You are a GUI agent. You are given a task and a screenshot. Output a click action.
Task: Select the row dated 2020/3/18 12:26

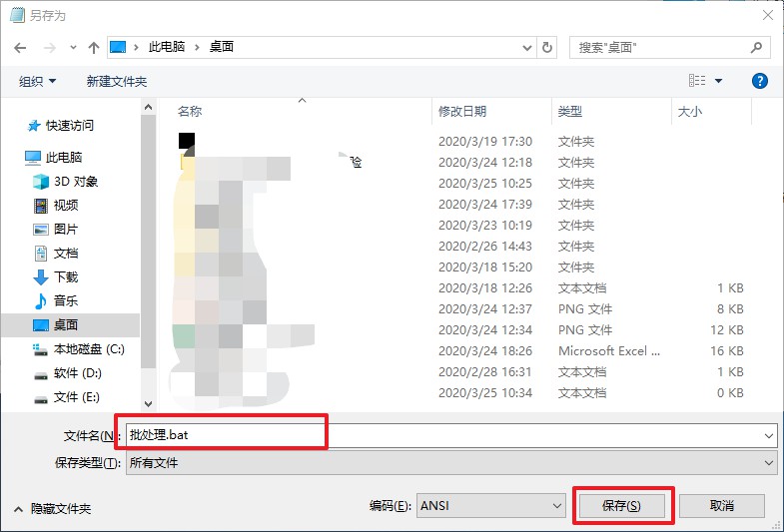click(x=460, y=288)
